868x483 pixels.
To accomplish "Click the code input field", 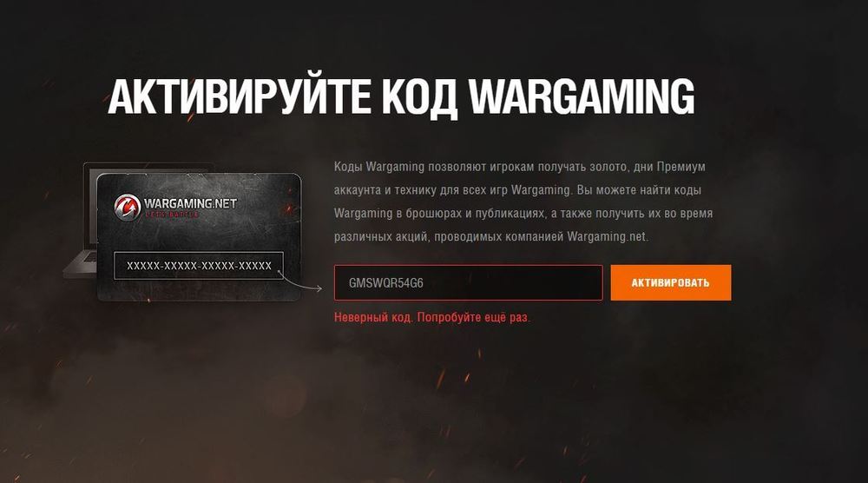I will [469, 282].
